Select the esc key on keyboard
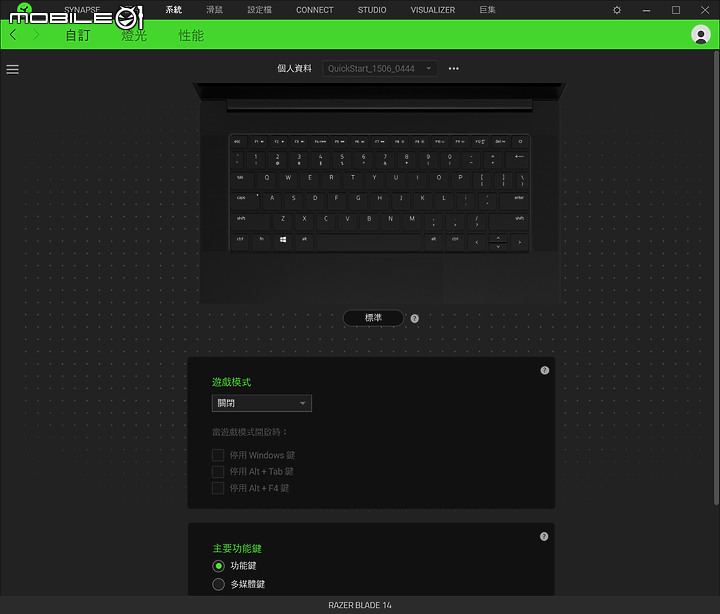The width and height of the screenshot is (720, 614). [x=238, y=142]
